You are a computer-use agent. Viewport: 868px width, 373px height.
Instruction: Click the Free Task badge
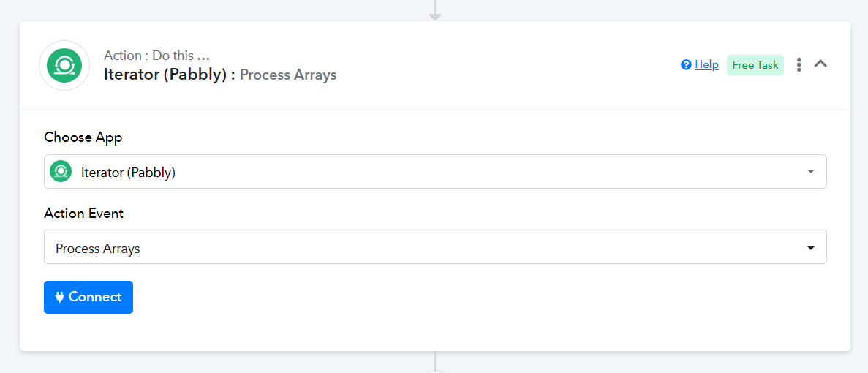tap(755, 65)
